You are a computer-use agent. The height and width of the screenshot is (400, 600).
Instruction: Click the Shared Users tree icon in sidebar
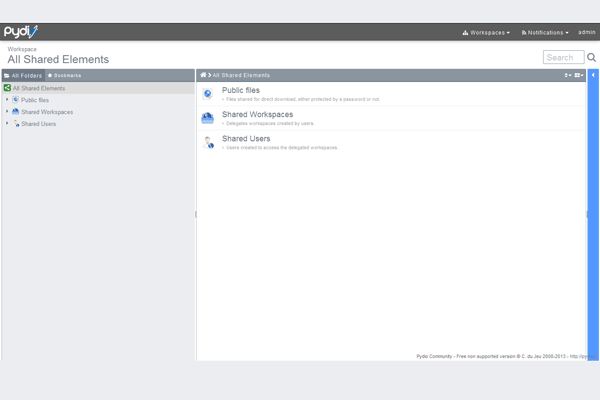[x=16, y=124]
